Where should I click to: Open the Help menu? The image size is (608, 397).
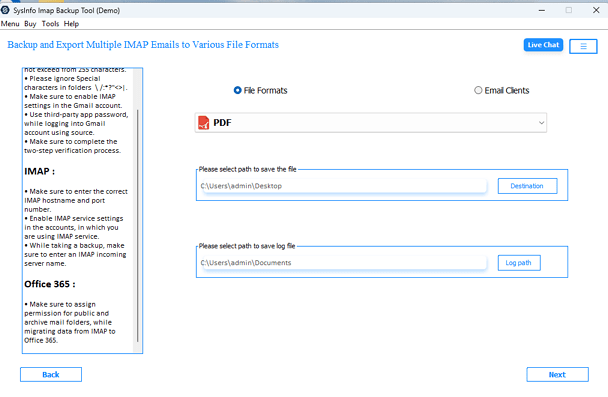click(x=71, y=24)
